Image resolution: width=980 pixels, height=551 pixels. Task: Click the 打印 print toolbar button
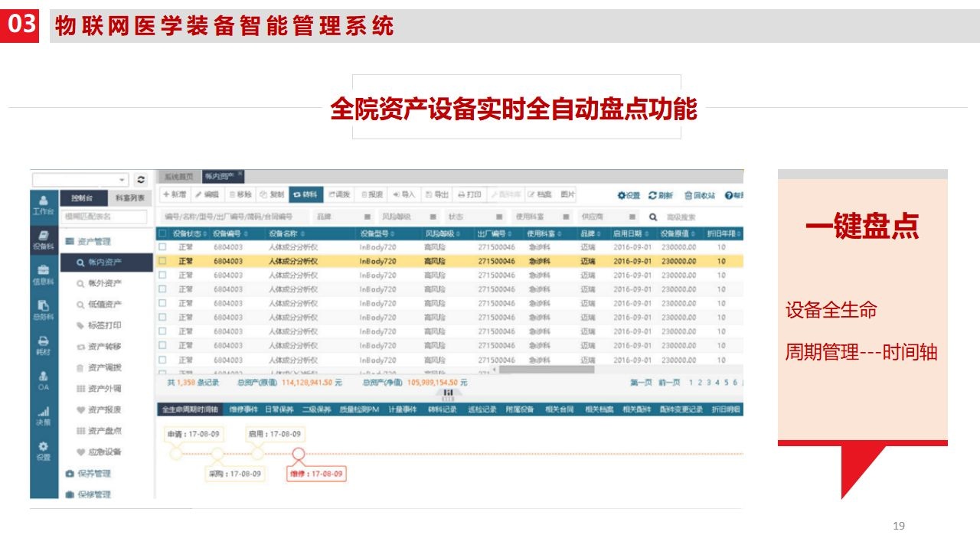pyautogui.click(x=469, y=195)
